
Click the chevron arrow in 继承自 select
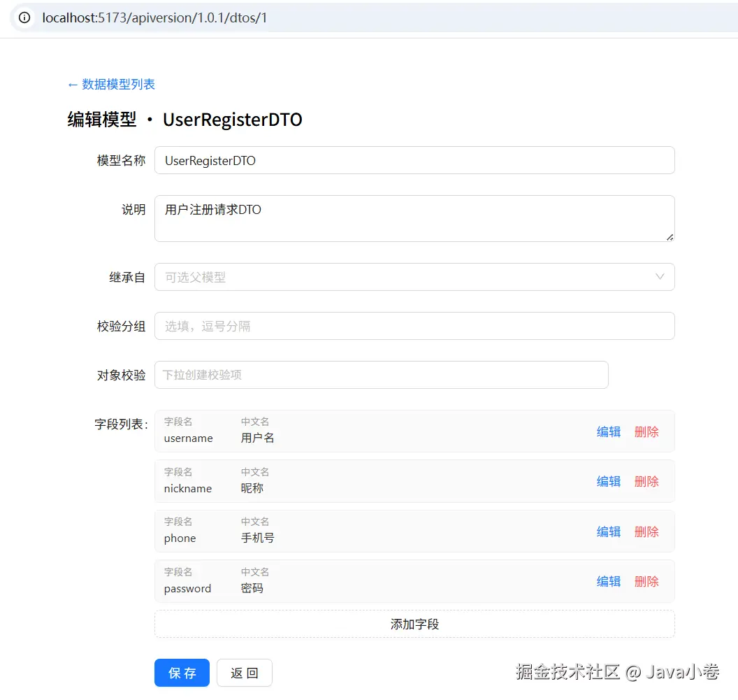pos(660,276)
